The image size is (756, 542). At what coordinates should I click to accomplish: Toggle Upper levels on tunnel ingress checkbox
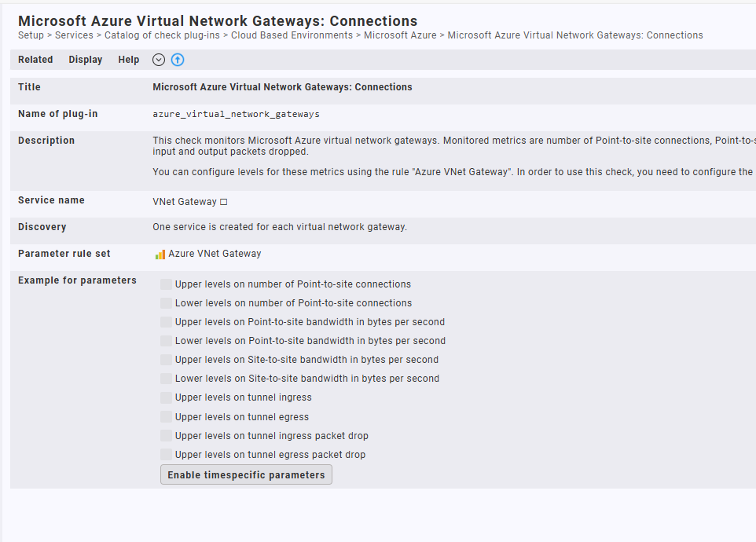(x=166, y=397)
